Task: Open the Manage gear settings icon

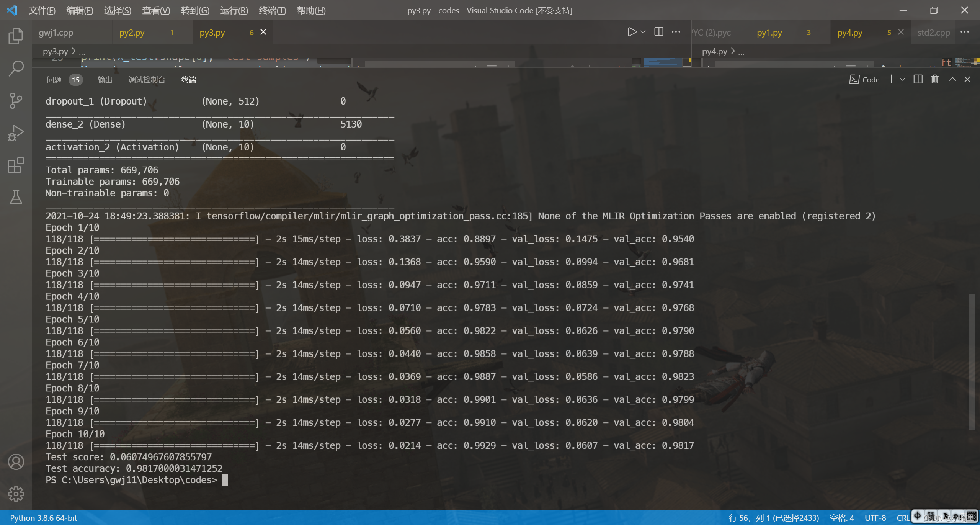Action: [x=16, y=494]
